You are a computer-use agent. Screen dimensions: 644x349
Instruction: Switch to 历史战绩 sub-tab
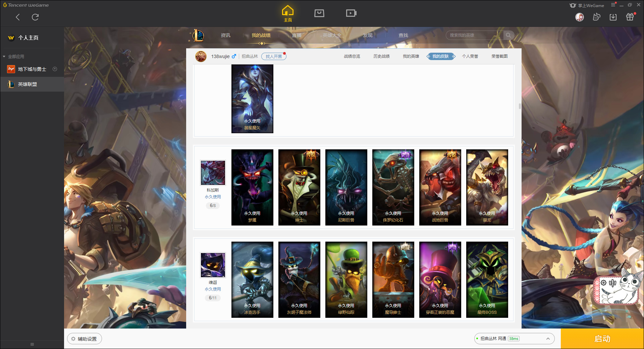click(381, 56)
